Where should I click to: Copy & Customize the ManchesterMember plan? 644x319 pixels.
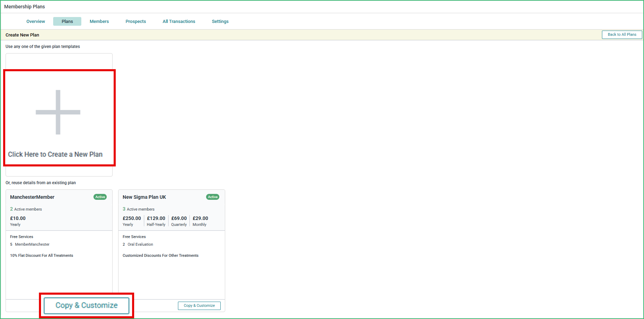click(x=86, y=305)
